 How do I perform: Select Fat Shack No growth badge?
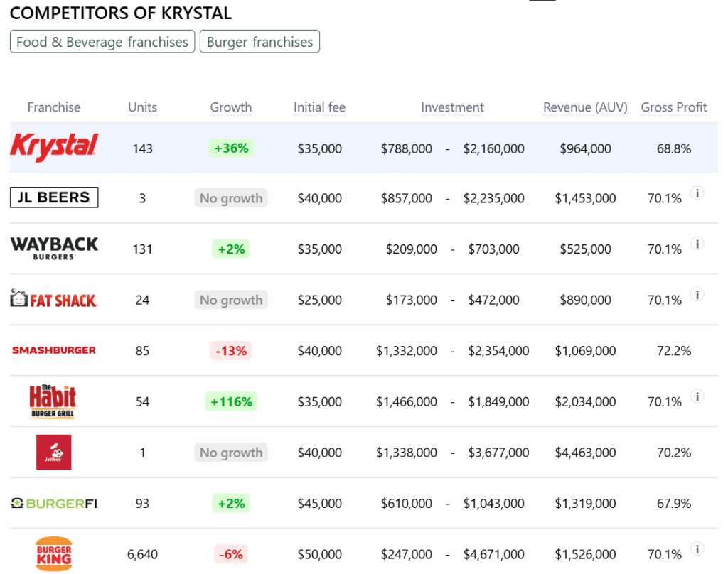coord(231,300)
